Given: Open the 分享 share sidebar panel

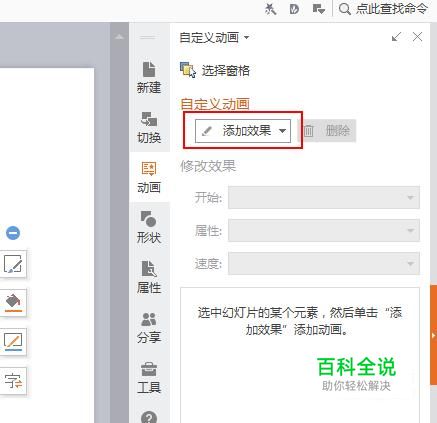Looking at the screenshot, I should point(149,327).
